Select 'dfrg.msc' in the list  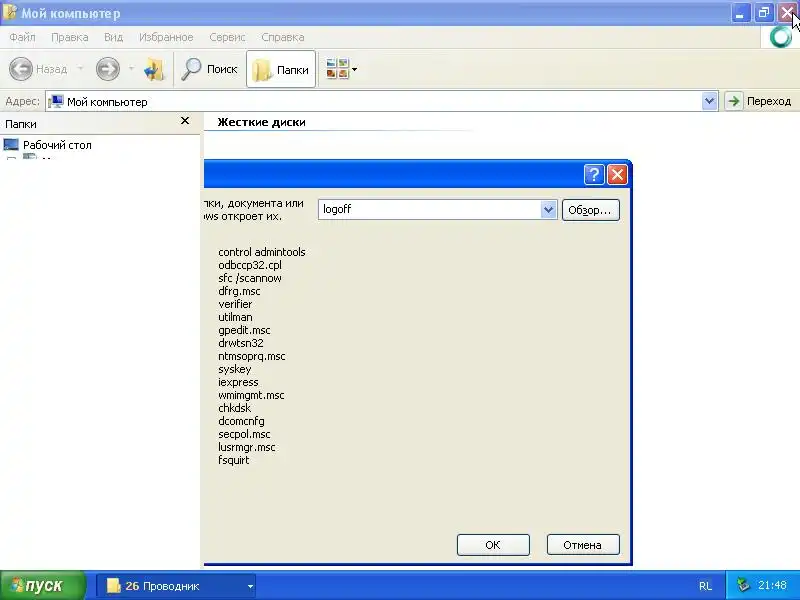pyautogui.click(x=239, y=291)
